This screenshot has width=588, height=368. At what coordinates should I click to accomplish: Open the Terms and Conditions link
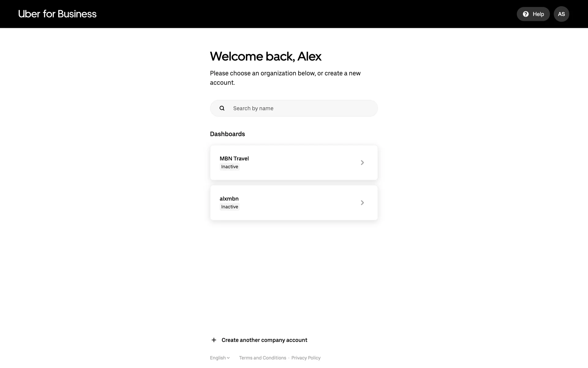(x=262, y=358)
